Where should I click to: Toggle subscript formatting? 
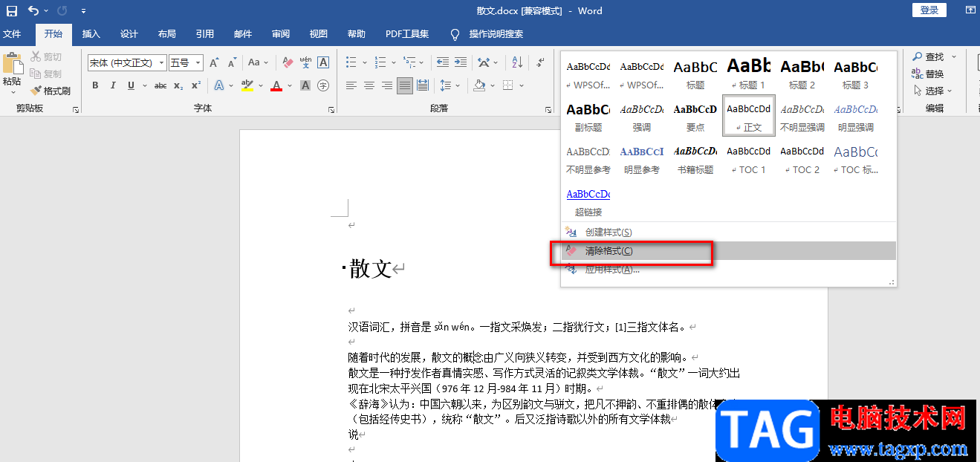click(178, 85)
